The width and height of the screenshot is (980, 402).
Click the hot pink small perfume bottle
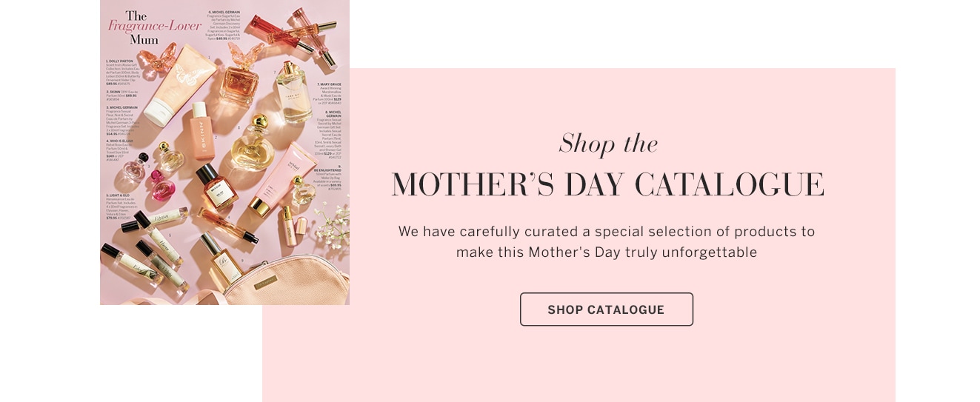click(x=160, y=184)
